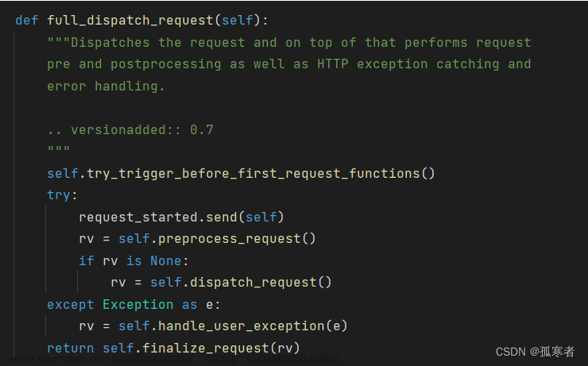This screenshot has height=366, width=588.
Task: Click request_started.send(self) line
Action: pyautogui.click(x=181, y=217)
